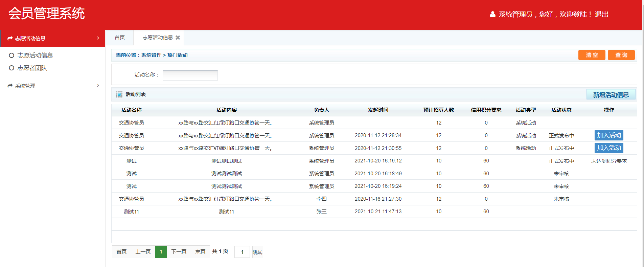The image size is (644, 267).
Task: Open the red 志愿活动信息 sidebar header
Action: (53, 38)
